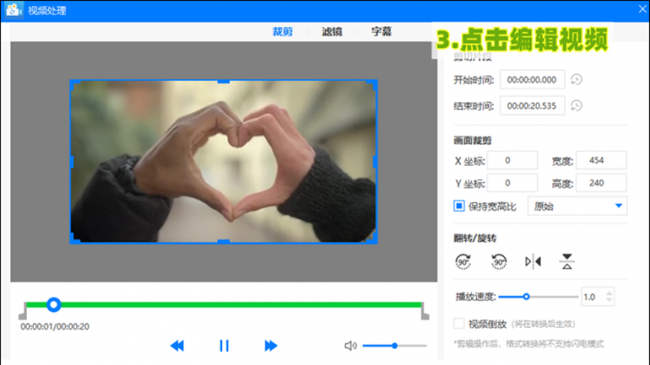Click the bottom-right crop corner handle
Screen dimensions: 650x365
point(373,239)
